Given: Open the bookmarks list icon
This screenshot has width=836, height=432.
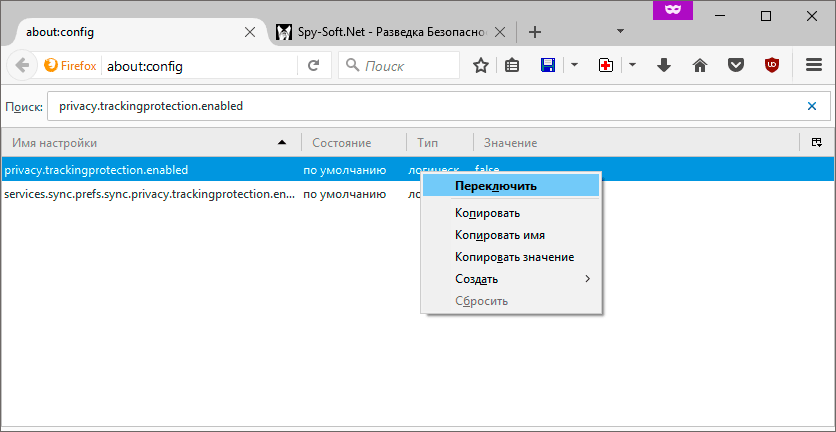Looking at the screenshot, I should coord(512,66).
